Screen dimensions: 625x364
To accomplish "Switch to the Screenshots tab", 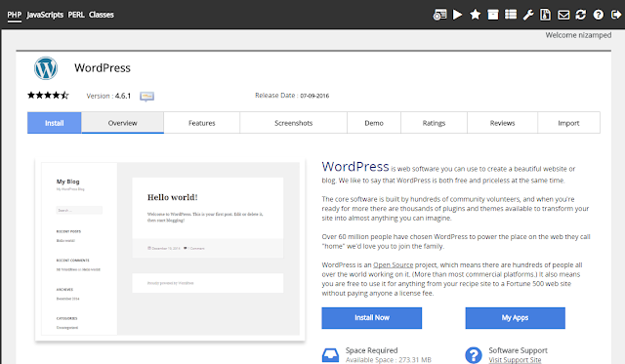I will 293,123.
